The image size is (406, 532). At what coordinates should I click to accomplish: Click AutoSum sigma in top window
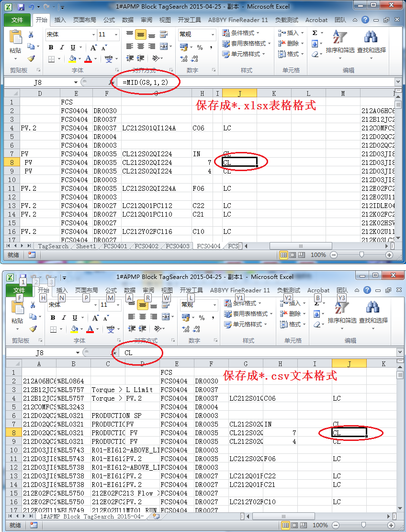point(315,33)
